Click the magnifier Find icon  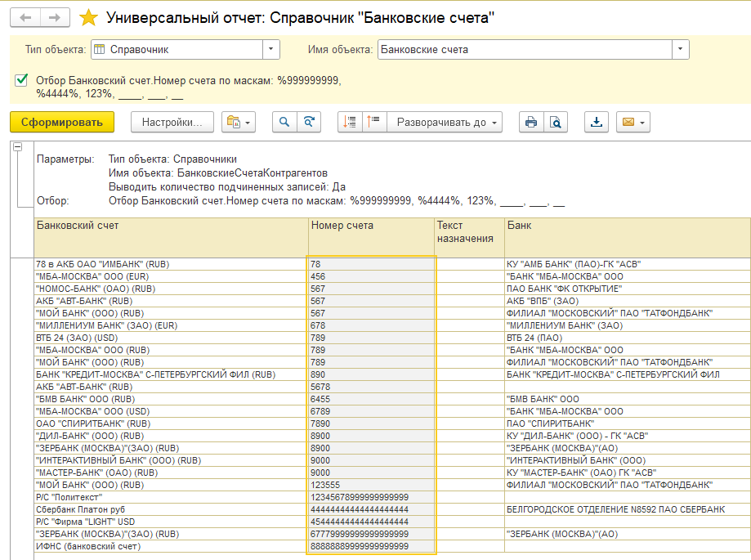tap(284, 122)
